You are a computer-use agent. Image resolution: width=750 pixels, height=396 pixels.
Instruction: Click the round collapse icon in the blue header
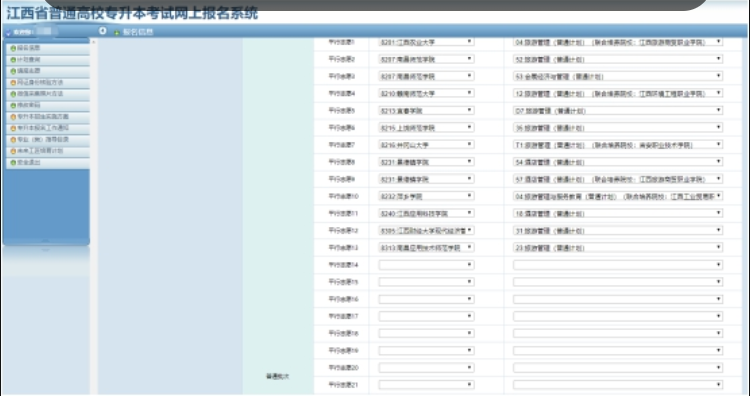click(102, 31)
